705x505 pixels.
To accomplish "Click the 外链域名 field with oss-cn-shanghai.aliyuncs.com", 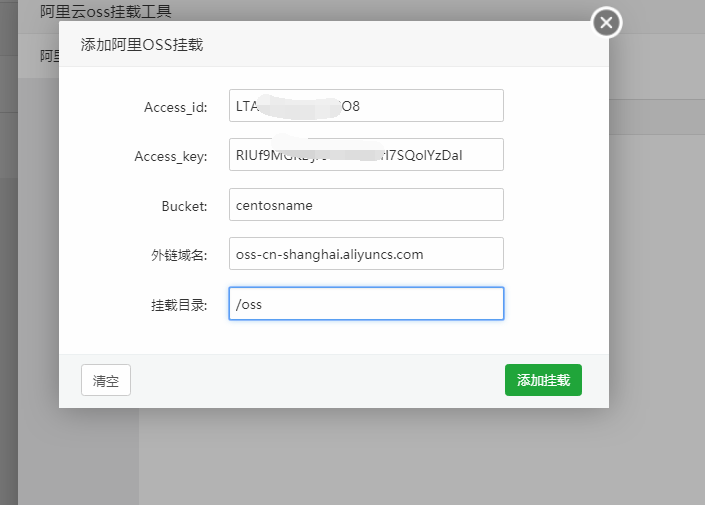I will pos(366,254).
